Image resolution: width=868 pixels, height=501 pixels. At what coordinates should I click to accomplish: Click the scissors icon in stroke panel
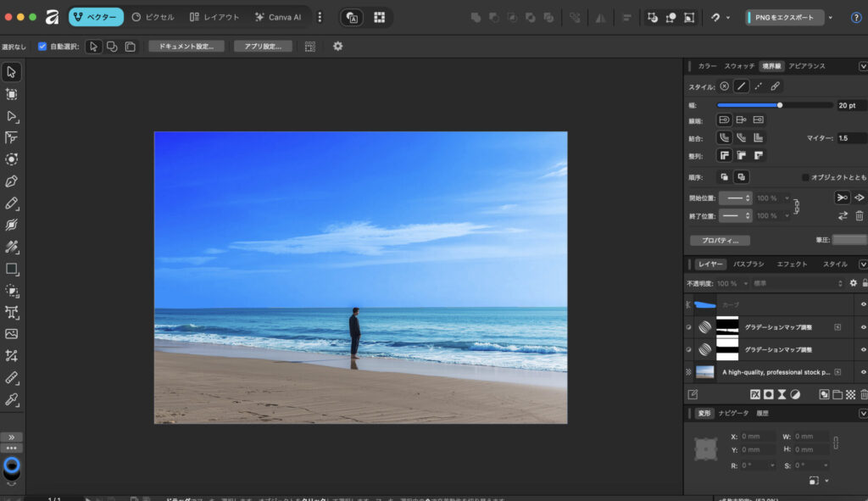841,198
